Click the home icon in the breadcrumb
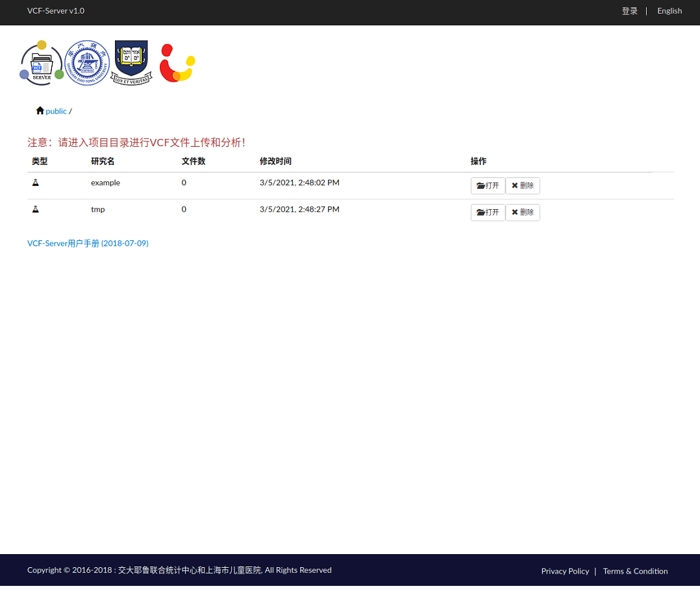700x610 pixels. tap(40, 110)
